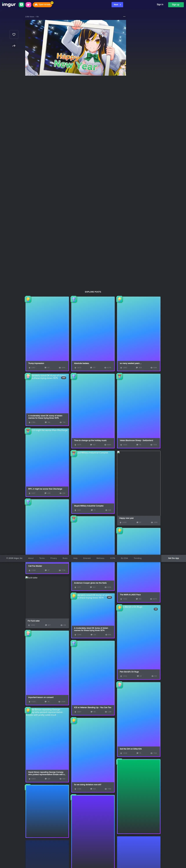This screenshot has height=868, width=186.
Task: Upvote arrow on the Trump Impression card
Action: click(29, 368)
